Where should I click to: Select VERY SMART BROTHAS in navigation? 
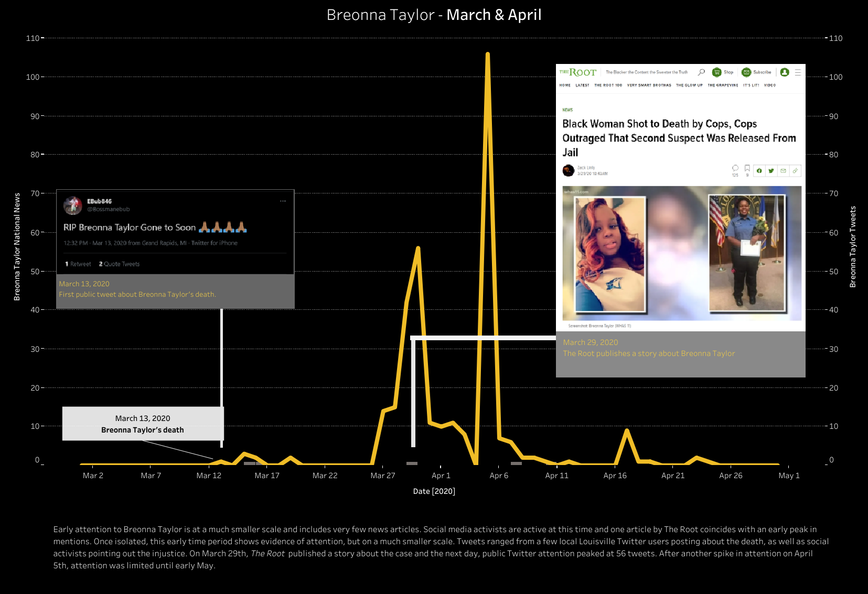pos(649,85)
